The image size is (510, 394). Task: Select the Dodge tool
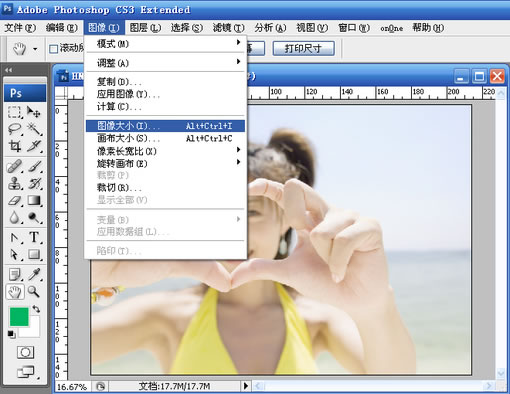(34, 217)
